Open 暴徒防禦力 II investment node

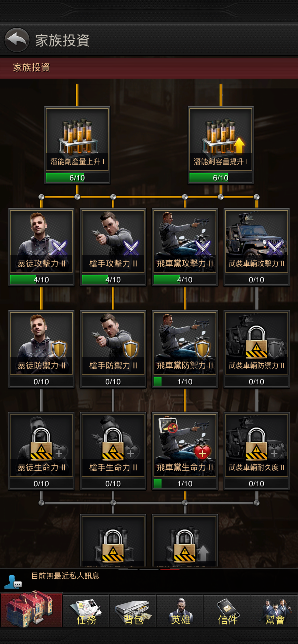pos(41,343)
